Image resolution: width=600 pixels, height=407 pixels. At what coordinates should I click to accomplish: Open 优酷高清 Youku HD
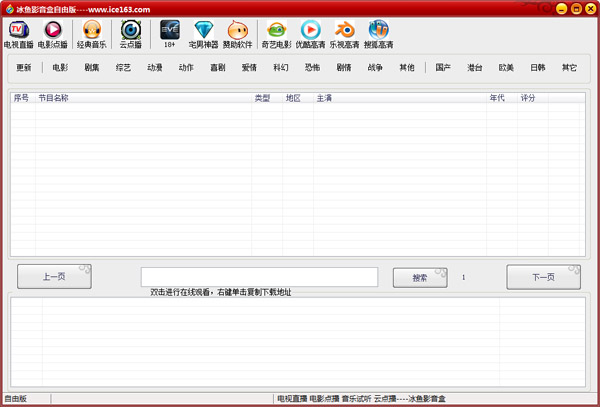click(310, 34)
